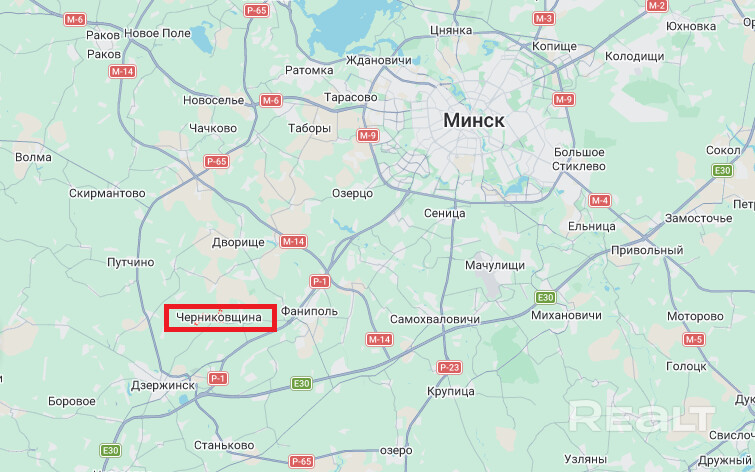
Task: Click the Мачулищи place name
Action: pyautogui.click(x=495, y=265)
